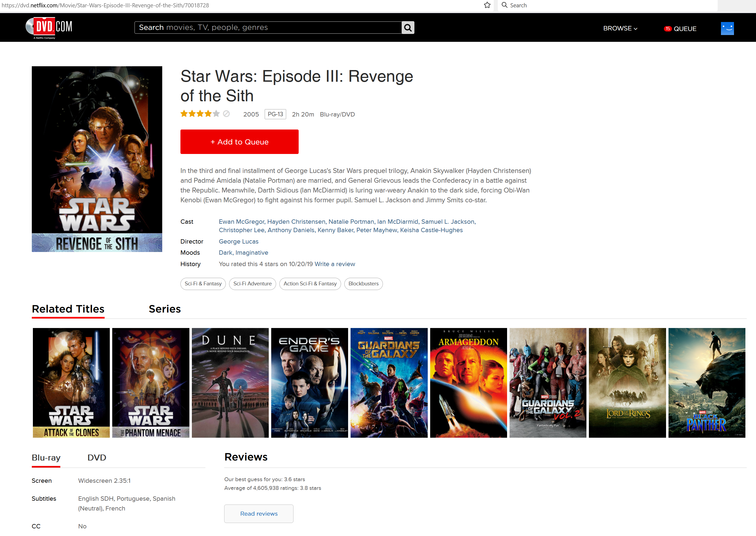Open the Attack of the Clones poster
The image size is (756, 536).
[71, 383]
